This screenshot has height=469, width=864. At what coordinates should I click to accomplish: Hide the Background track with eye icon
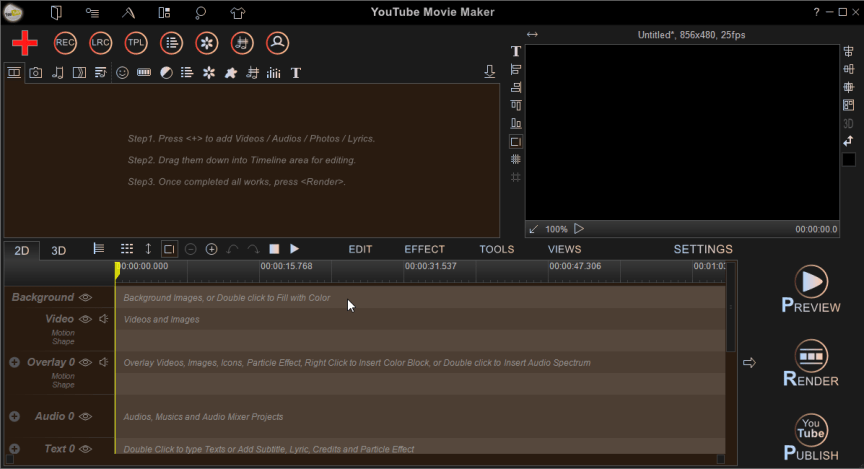[86, 297]
